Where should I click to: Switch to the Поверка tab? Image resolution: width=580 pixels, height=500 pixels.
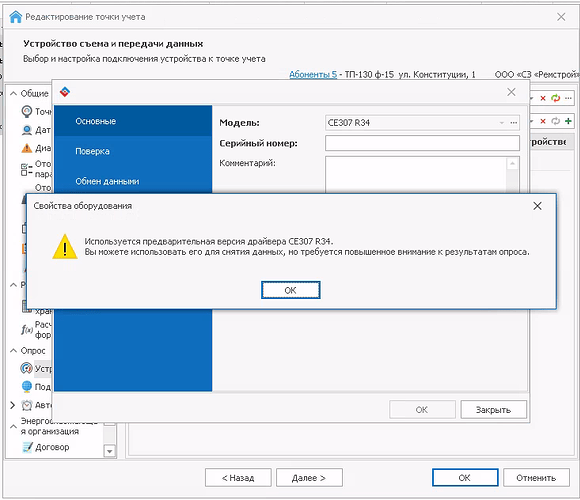[133, 151]
